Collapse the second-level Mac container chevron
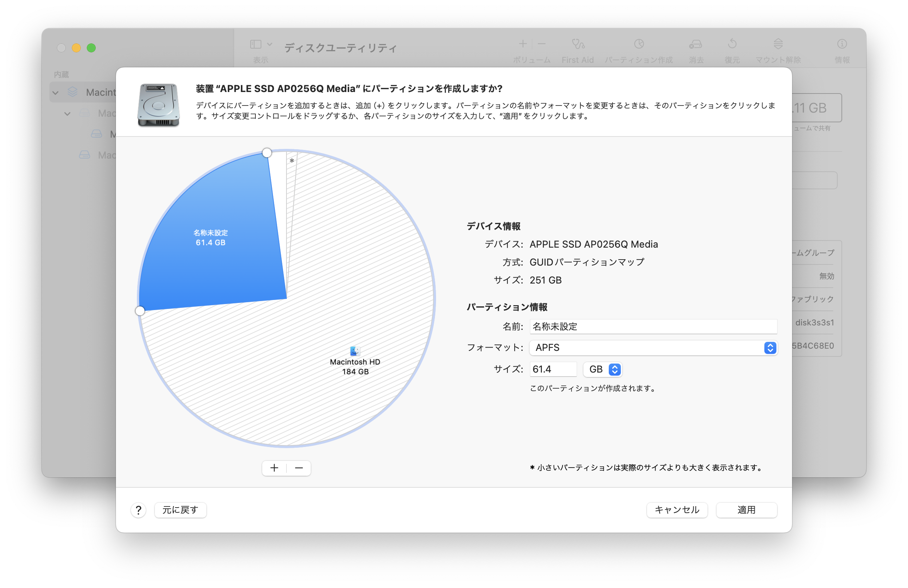The height and width of the screenshot is (588, 908). point(68,114)
